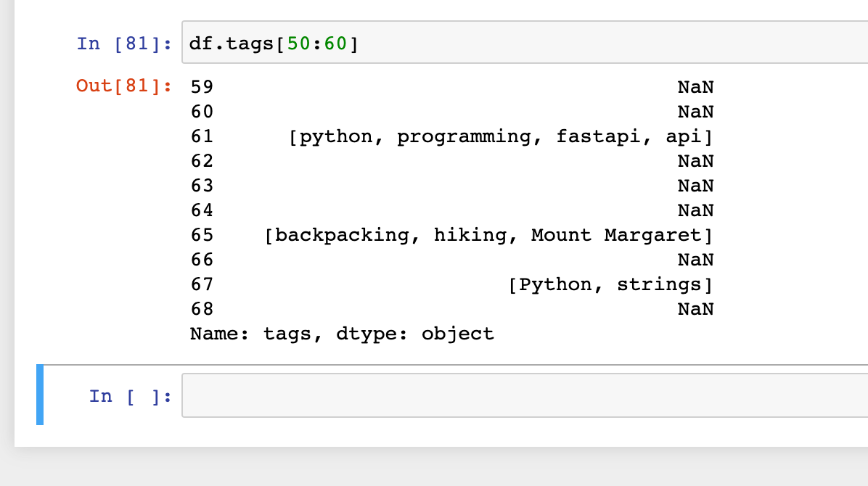Place cursor on the 60 slice end
The height and width of the screenshot is (486, 868).
pyautogui.click(x=335, y=44)
